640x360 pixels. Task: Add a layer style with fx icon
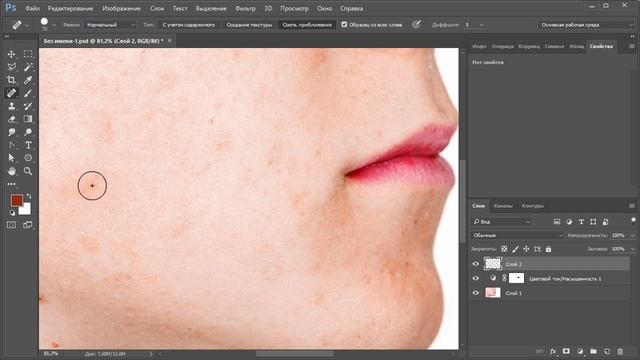click(x=553, y=351)
